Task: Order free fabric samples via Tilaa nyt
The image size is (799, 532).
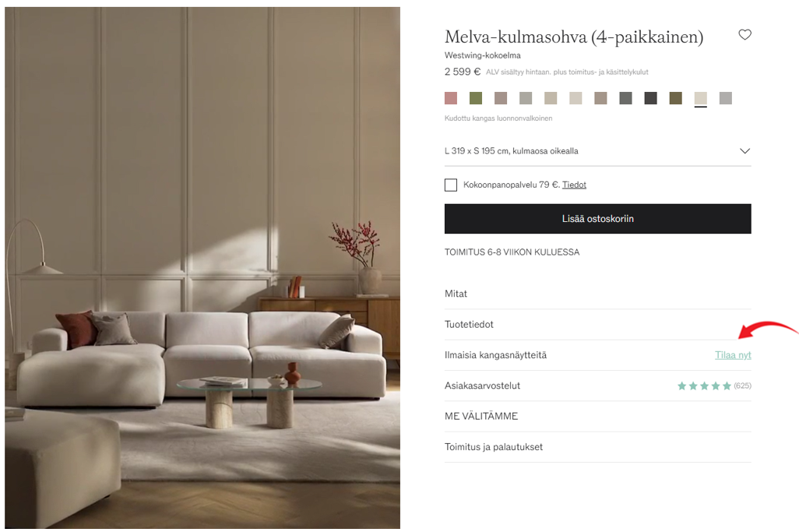Action: click(x=733, y=355)
